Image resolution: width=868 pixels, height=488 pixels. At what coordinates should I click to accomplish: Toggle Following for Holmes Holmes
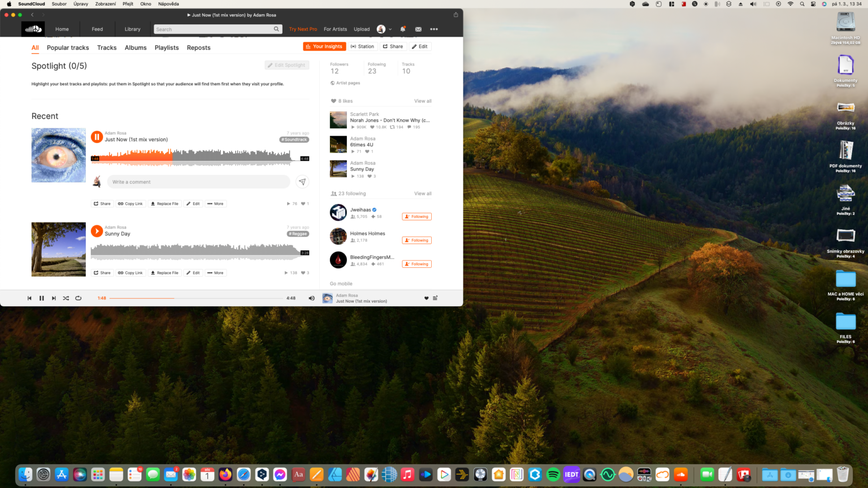416,240
